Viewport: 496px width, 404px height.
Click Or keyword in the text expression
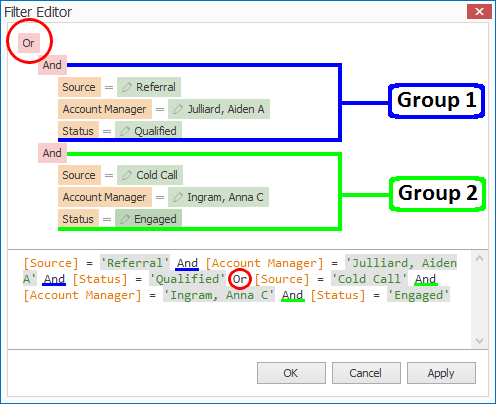tap(239, 279)
